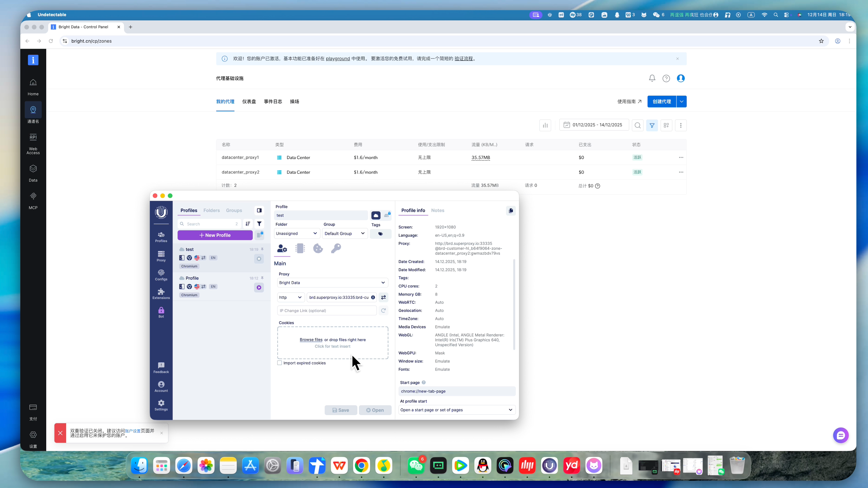
Task: Switch to the Notes tab
Action: coord(437,210)
